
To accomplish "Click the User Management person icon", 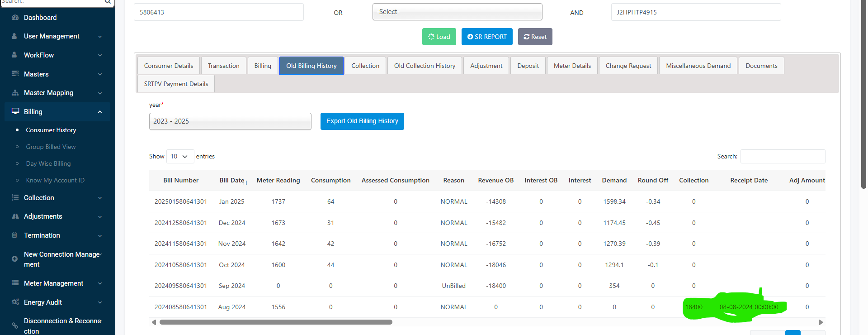I will (x=15, y=36).
